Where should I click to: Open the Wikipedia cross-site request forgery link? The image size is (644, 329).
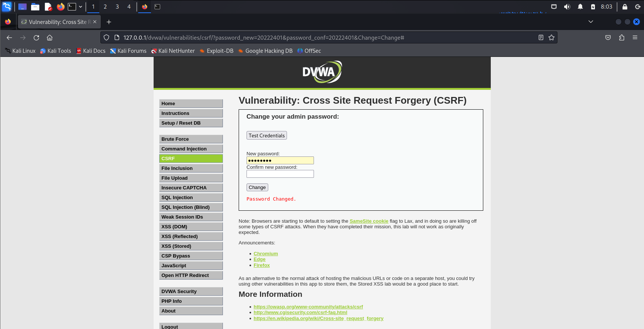pyautogui.click(x=318, y=319)
